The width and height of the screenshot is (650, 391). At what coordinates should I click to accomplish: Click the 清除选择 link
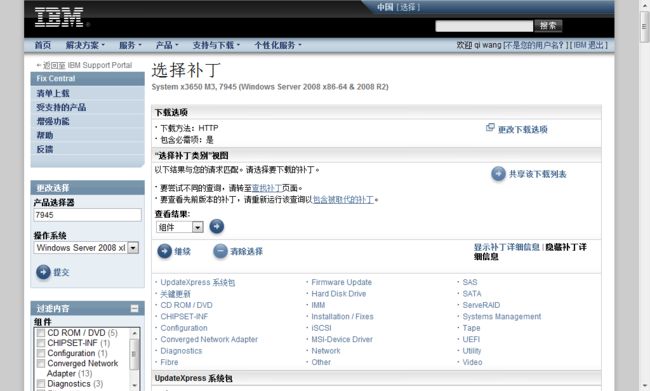(246, 251)
